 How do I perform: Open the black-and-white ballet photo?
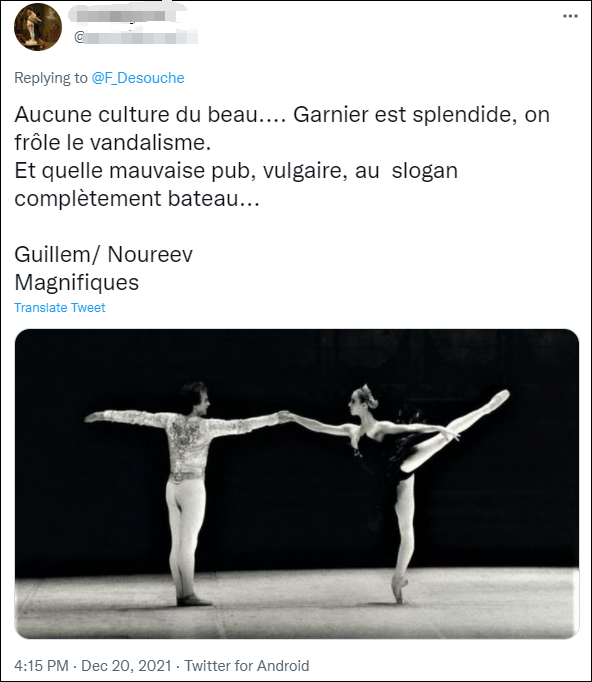pyautogui.click(x=297, y=484)
